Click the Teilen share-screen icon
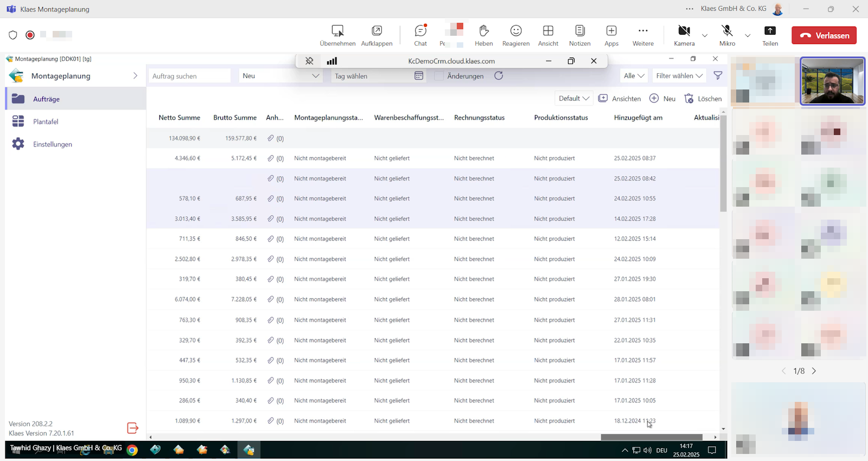This screenshot has width=868, height=461. [770, 31]
